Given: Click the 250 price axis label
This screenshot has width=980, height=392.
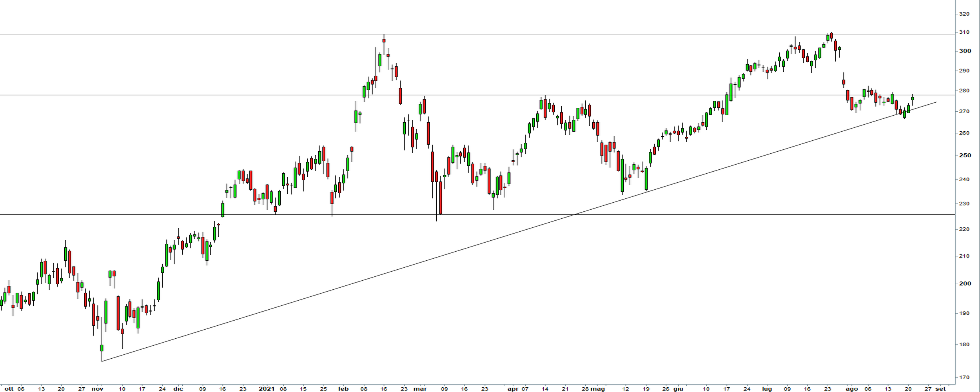Looking at the screenshot, I should [x=964, y=155].
